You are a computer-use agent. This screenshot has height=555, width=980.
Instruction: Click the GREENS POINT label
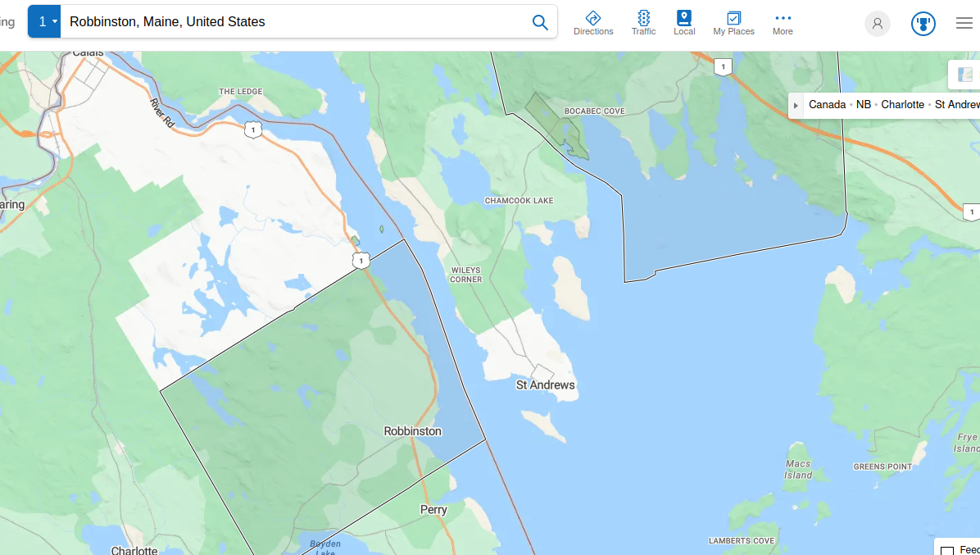pyautogui.click(x=882, y=467)
